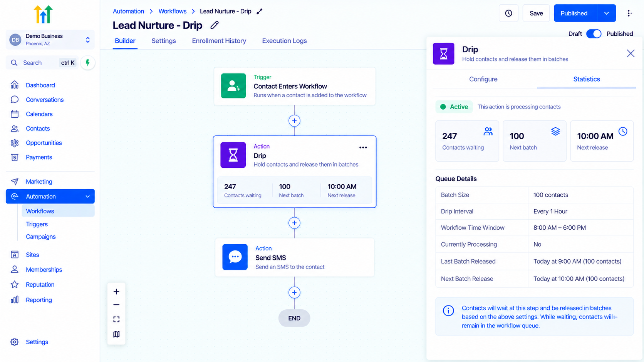Image resolution: width=644 pixels, height=362 pixels.
Task: Fit workflow canvas to screen
Action: coord(116,319)
